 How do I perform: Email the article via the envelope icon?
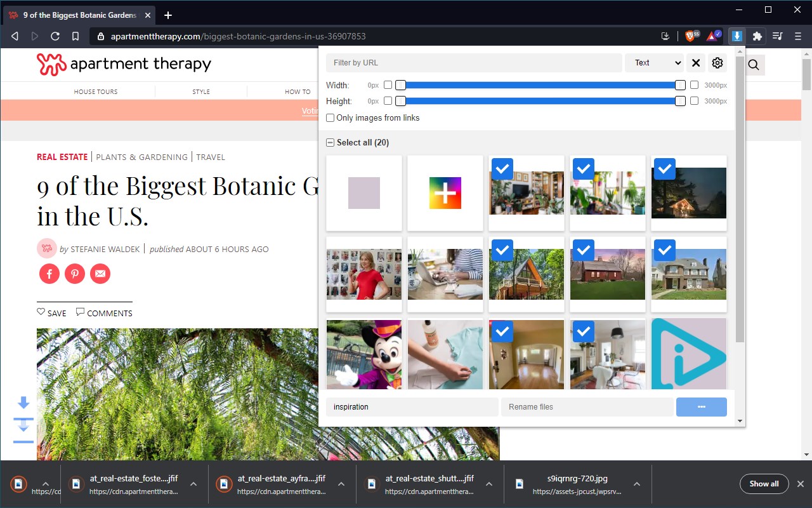(101, 274)
